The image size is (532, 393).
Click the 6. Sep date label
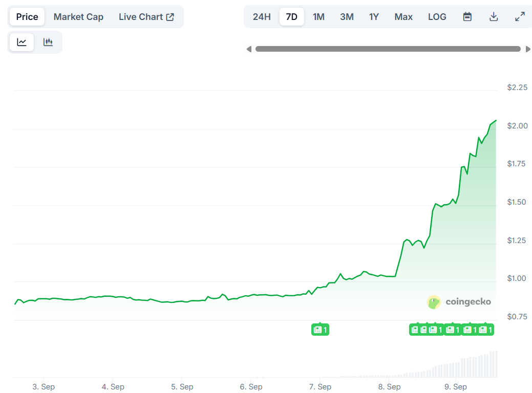[x=251, y=387]
